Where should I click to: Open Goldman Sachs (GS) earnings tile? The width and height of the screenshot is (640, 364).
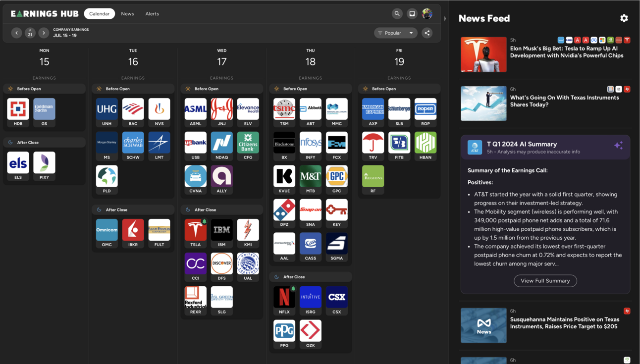(x=44, y=109)
